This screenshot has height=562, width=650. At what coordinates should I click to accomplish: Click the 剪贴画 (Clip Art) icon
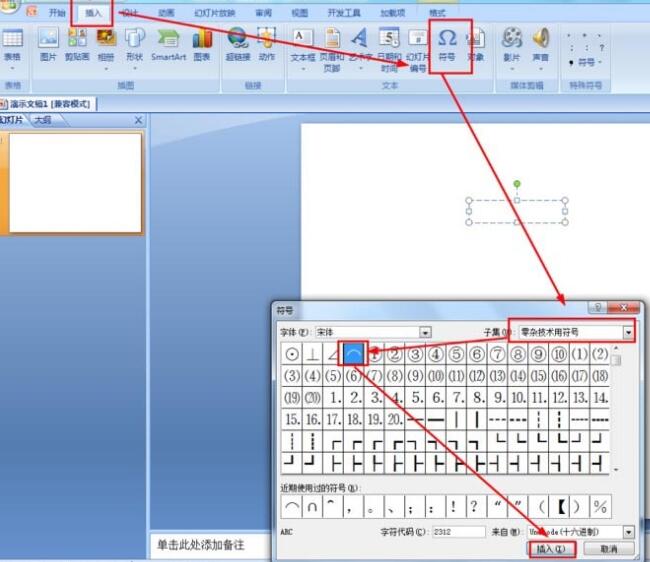(x=77, y=40)
